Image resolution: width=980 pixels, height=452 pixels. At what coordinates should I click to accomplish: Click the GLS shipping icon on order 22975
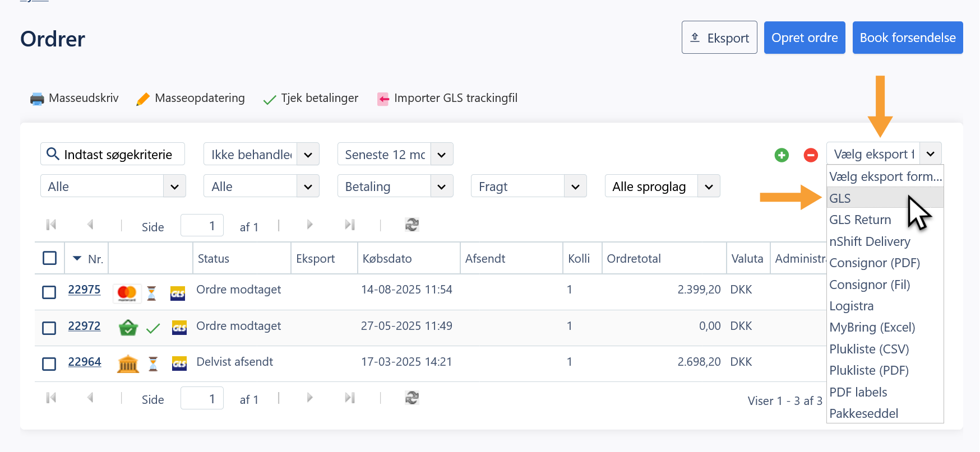178,293
